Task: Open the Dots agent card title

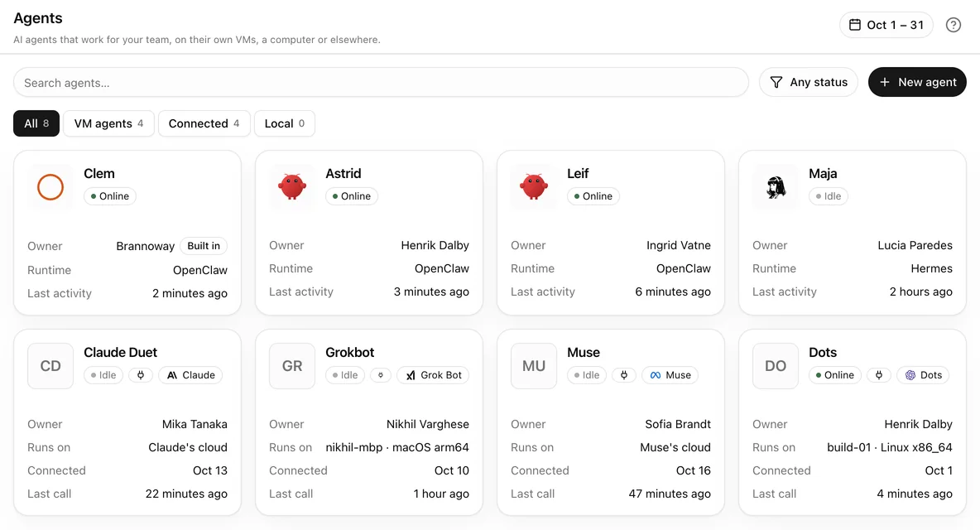Action: tap(823, 352)
